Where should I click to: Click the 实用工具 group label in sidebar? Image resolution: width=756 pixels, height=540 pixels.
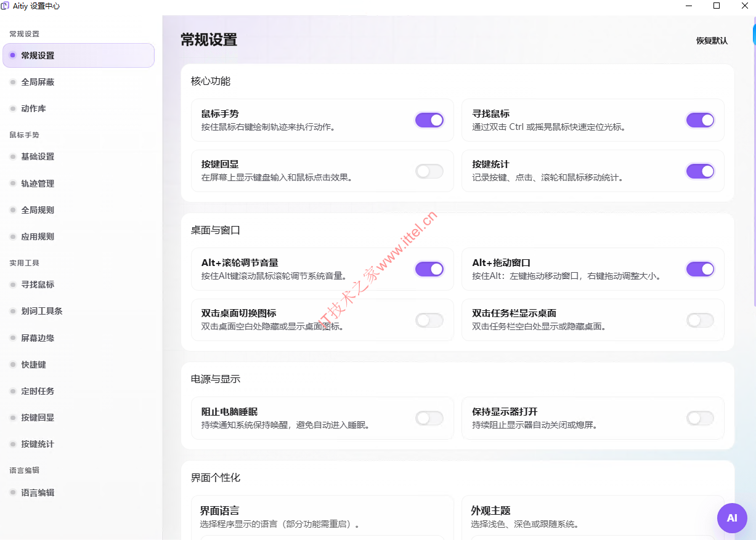click(24, 263)
